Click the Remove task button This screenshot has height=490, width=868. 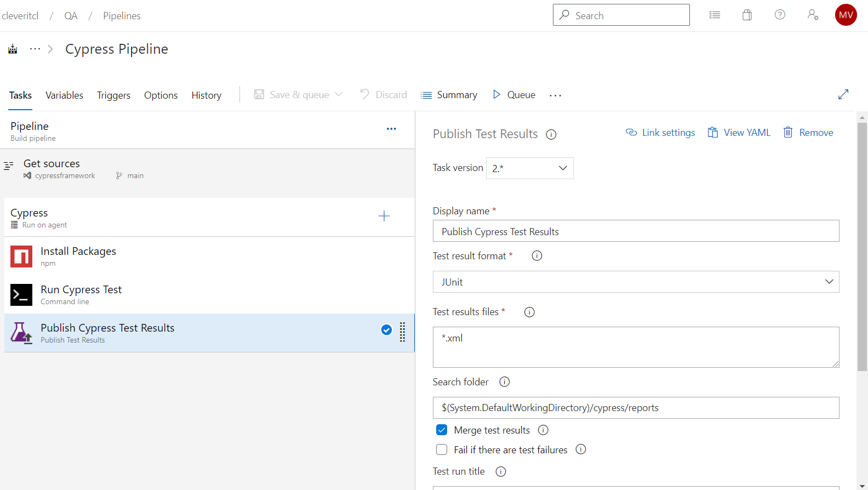click(x=808, y=133)
